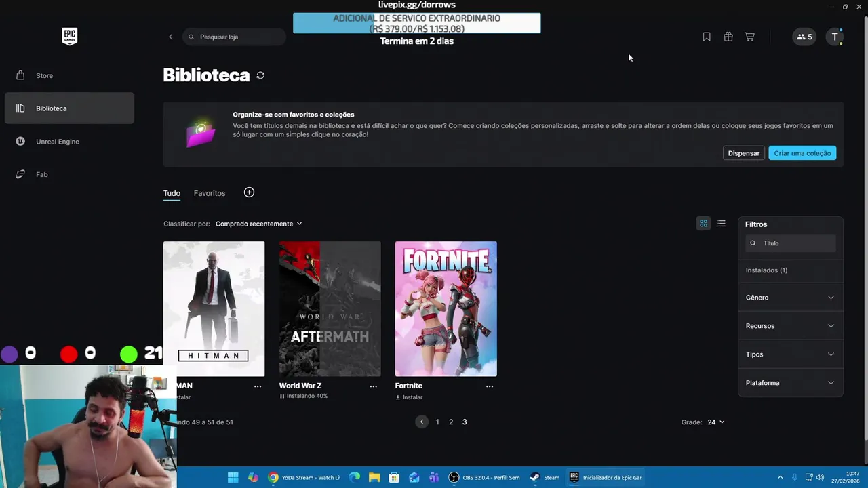
Task: Open the Mail app from taskbar
Action: (x=414, y=477)
